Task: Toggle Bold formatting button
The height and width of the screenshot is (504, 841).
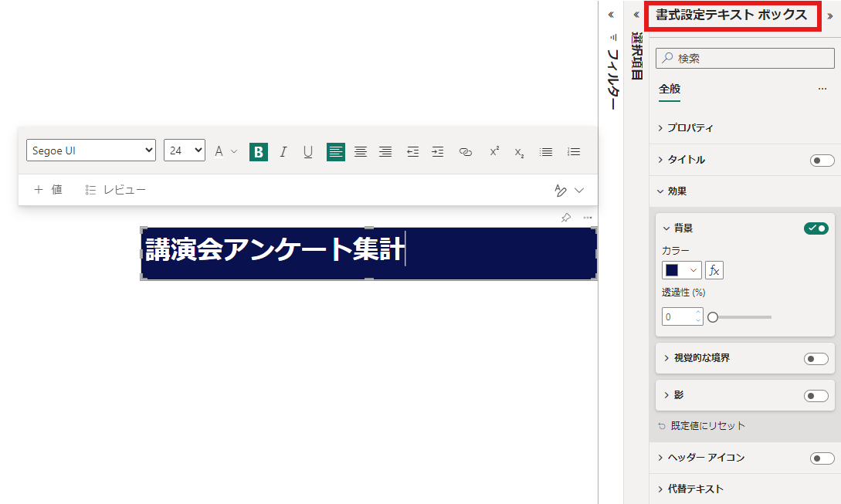Action: pos(259,152)
